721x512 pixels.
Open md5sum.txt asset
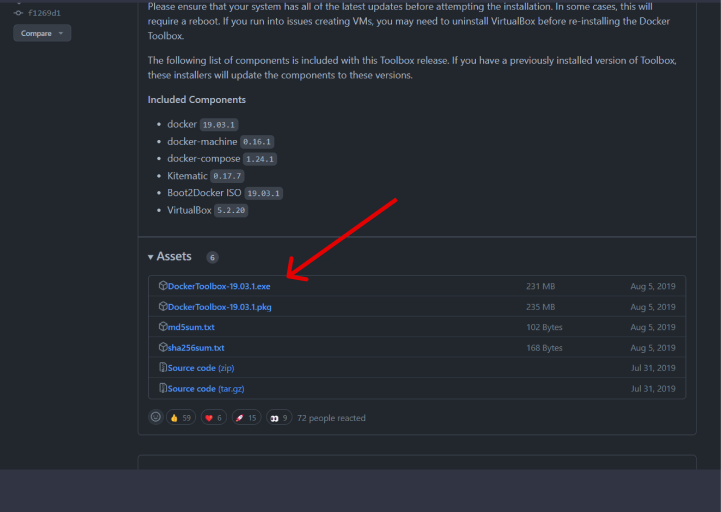[x=191, y=327]
